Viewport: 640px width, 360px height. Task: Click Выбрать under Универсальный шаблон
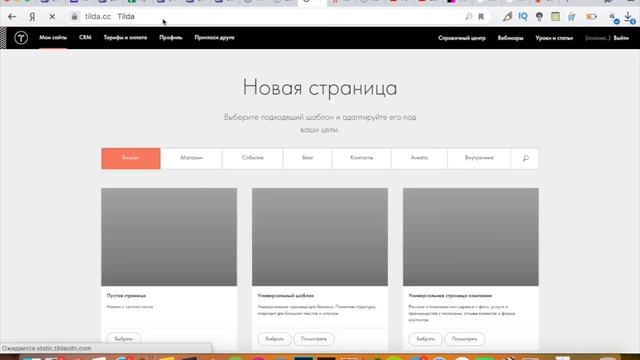point(274,339)
